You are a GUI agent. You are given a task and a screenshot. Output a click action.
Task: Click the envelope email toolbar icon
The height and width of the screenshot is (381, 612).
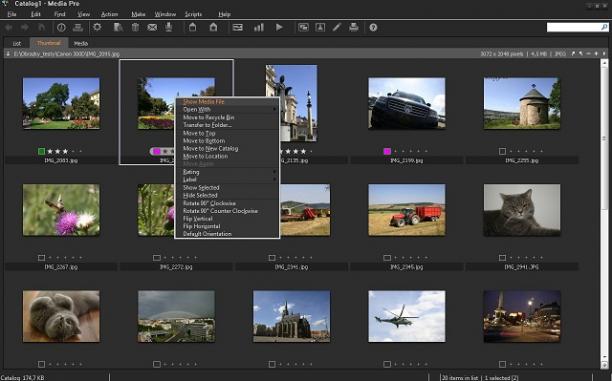152,27
